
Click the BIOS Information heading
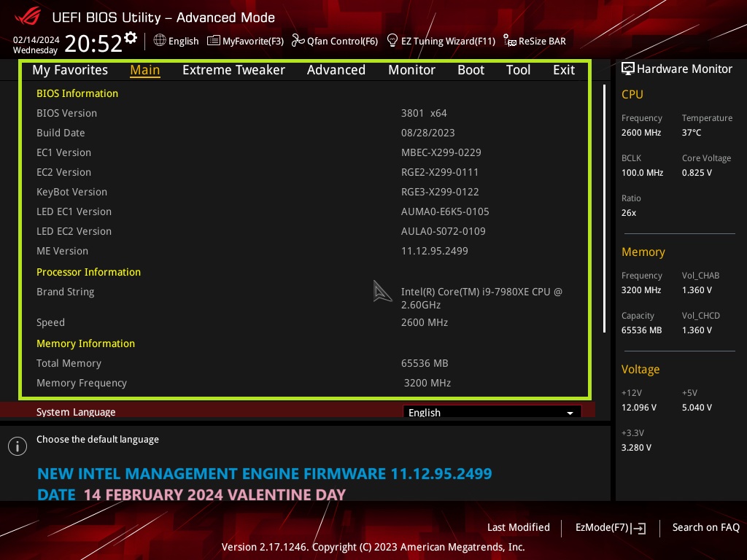click(77, 93)
